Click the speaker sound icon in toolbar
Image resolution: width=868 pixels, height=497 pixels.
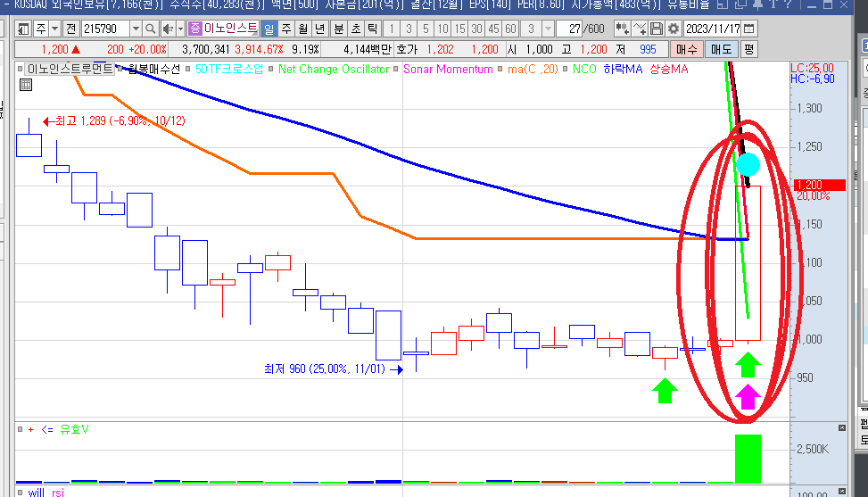pos(166,29)
